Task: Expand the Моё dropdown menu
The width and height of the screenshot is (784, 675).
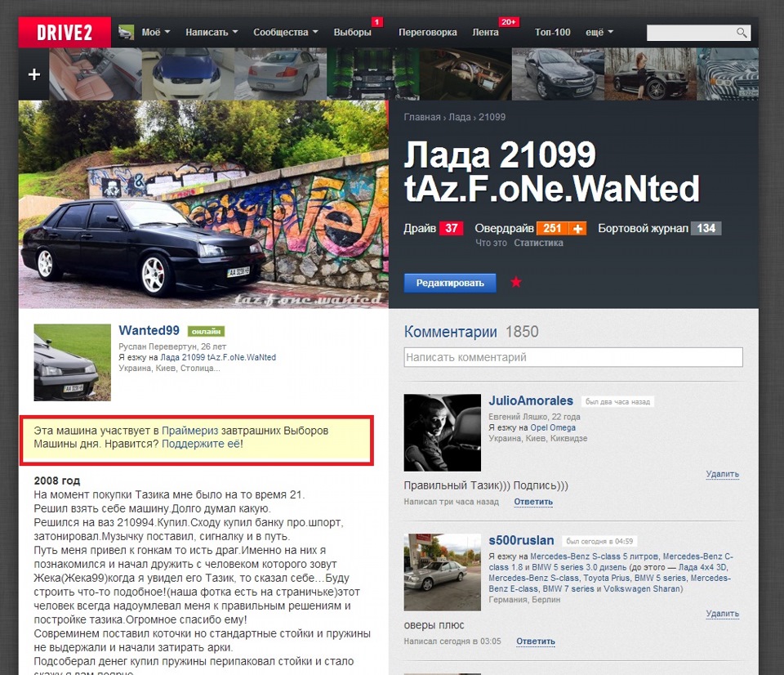Action: (x=155, y=32)
